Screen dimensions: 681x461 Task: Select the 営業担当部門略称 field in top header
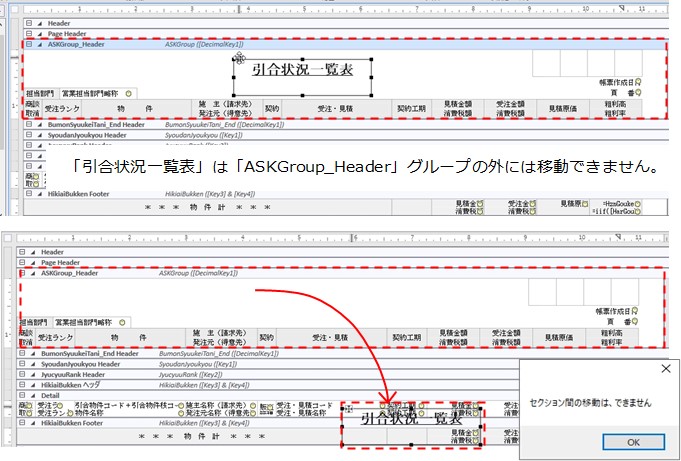click(97, 91)
